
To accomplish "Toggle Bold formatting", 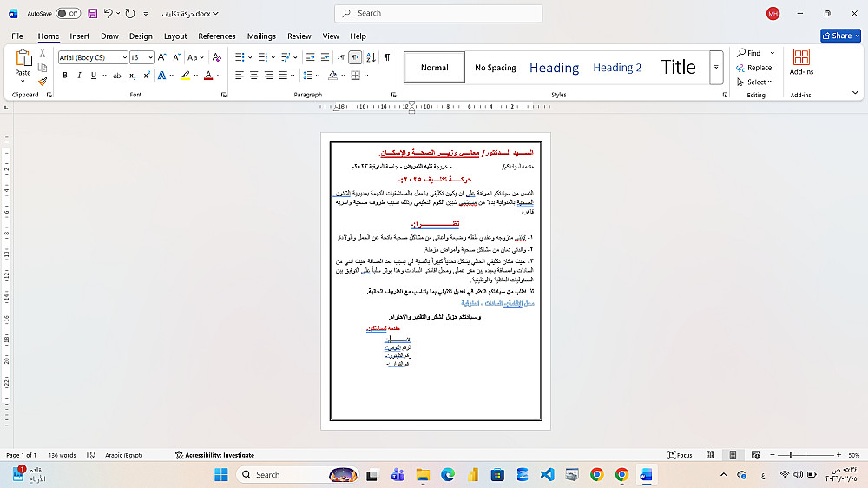I will click(65, 76).
